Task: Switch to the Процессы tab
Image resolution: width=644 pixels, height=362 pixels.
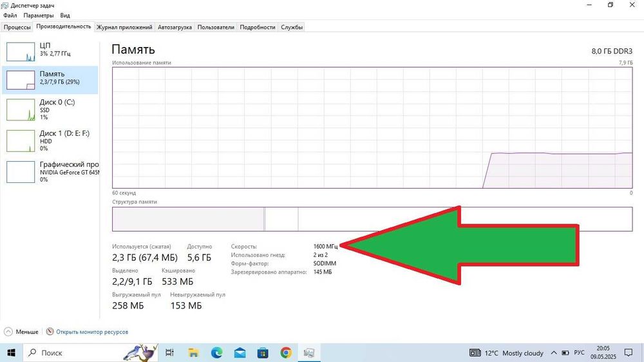Action: tap(17, 27)
